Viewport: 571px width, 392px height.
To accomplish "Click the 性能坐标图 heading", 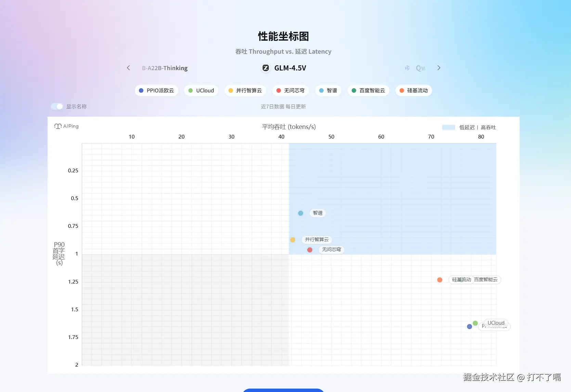I will 283,36.
